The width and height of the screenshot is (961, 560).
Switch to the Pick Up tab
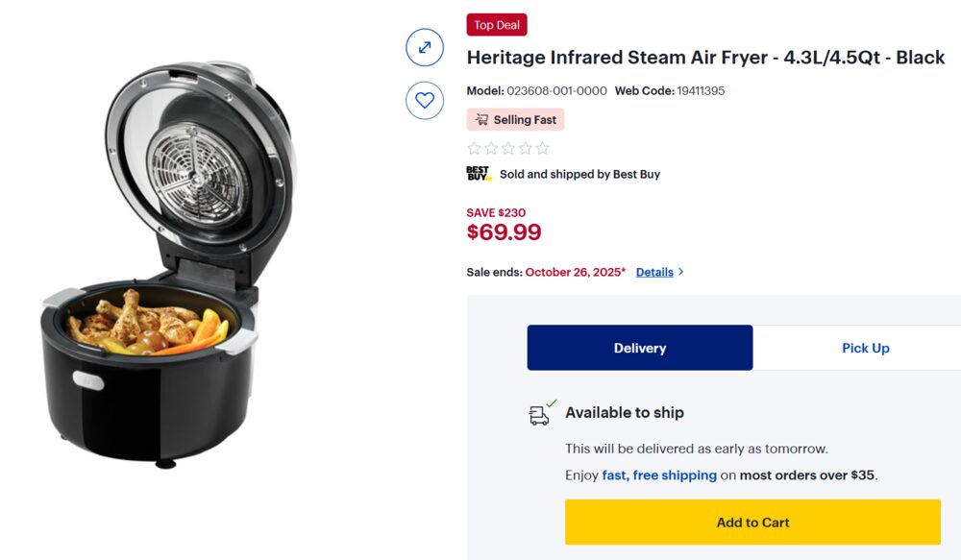tap(865, 348)
